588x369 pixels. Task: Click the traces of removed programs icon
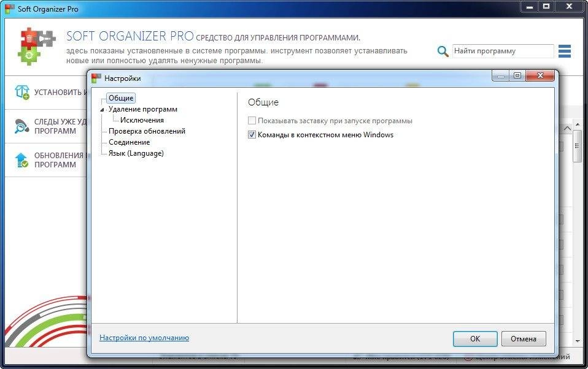click(x=21, y=126)
